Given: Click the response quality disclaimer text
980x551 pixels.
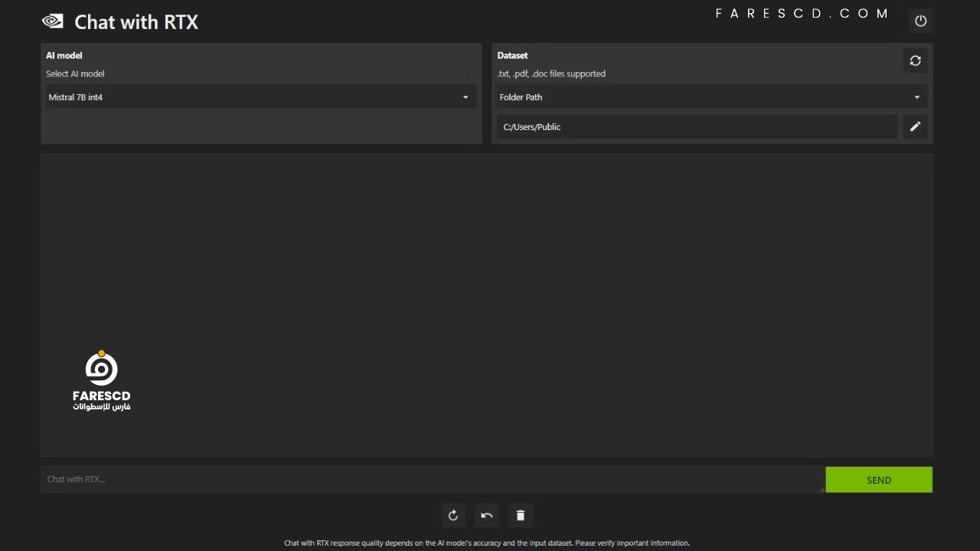Looking at the screenshot, I should [x=487, y=543].
